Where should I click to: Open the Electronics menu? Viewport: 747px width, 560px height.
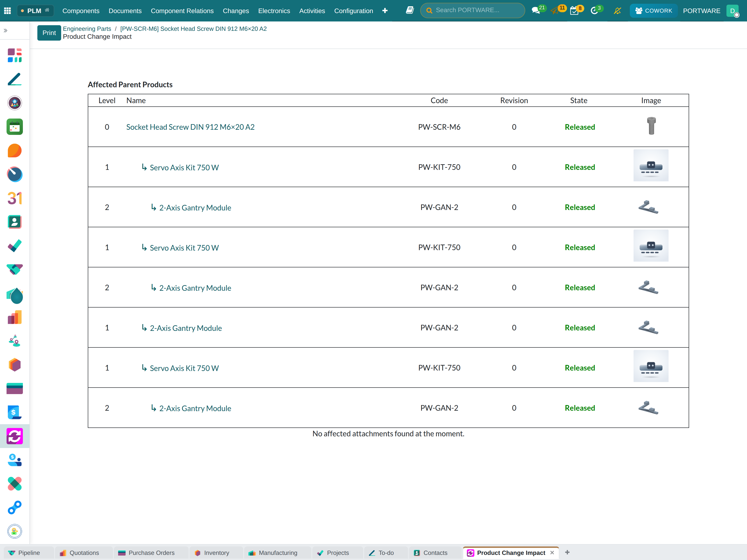[x=274, y=11]
